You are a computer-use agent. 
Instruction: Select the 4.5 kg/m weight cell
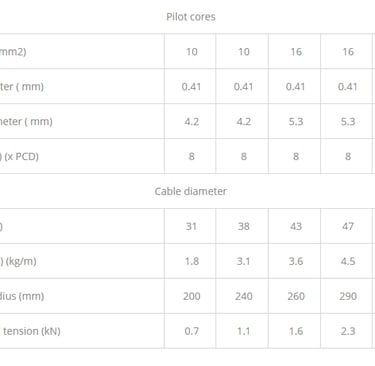pyautogui.click(x=348, y=261)
